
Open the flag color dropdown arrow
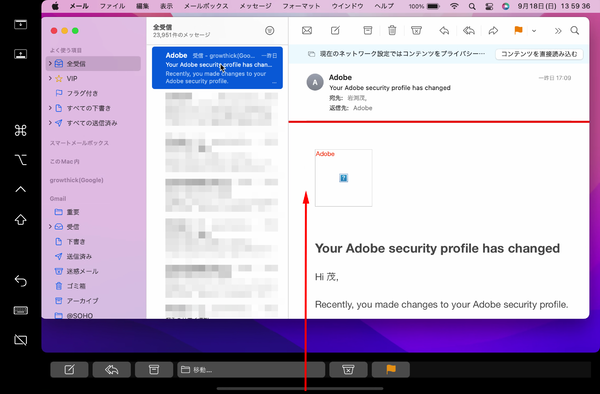534,31
